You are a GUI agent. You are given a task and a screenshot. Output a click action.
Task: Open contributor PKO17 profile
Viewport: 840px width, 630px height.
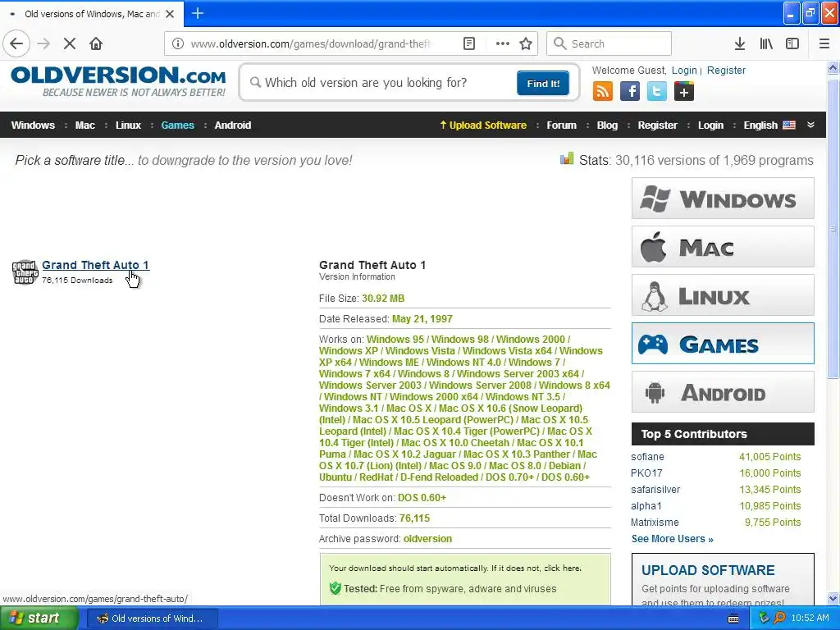646,473
